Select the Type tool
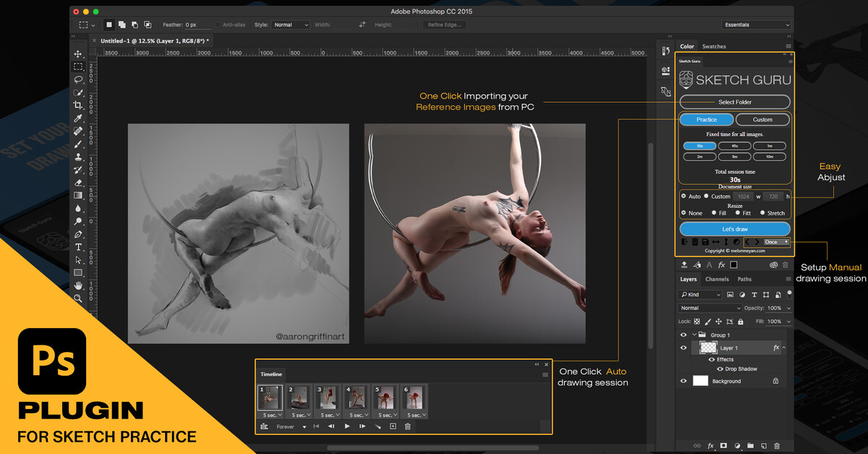868x454 pixels. click(77, 248)
